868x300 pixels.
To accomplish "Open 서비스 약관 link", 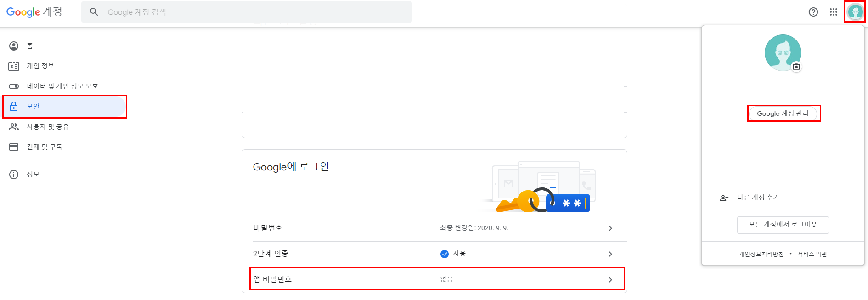I will 812,254.
